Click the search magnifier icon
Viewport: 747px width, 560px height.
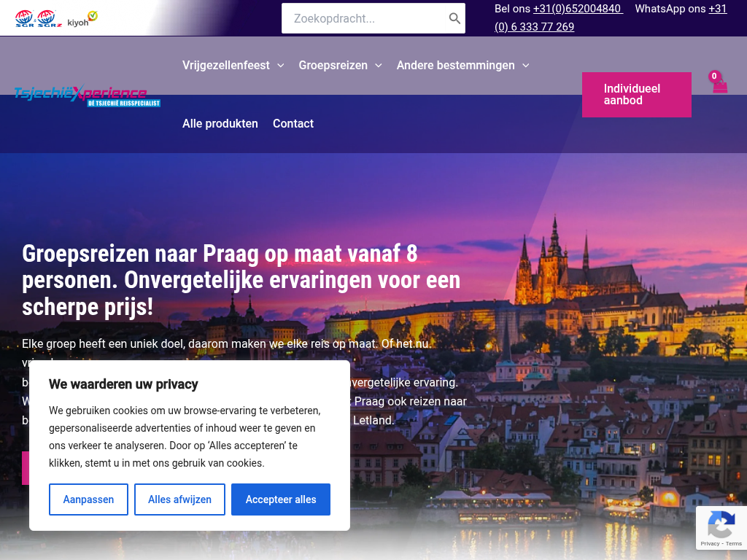coord(454,18)
